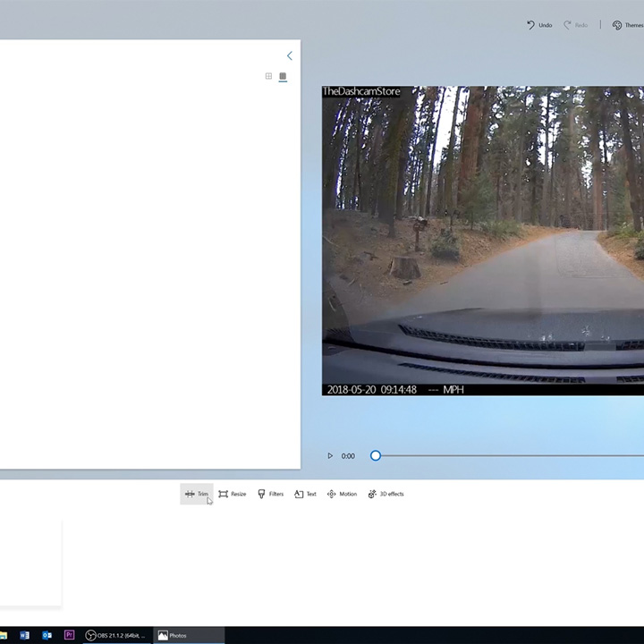This screenshot has width=644, height=644.
Task: Open the Resize tool
Action: pyautogui.click(x=233, y=494)
